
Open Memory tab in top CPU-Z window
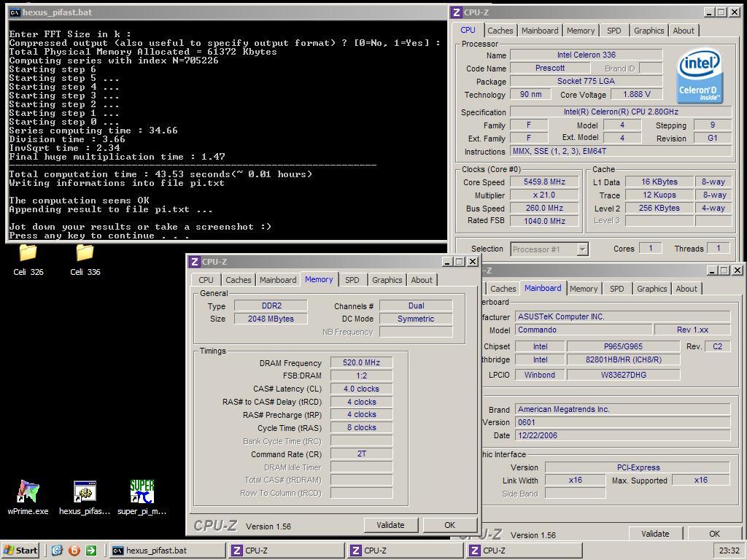click(580, 31)
